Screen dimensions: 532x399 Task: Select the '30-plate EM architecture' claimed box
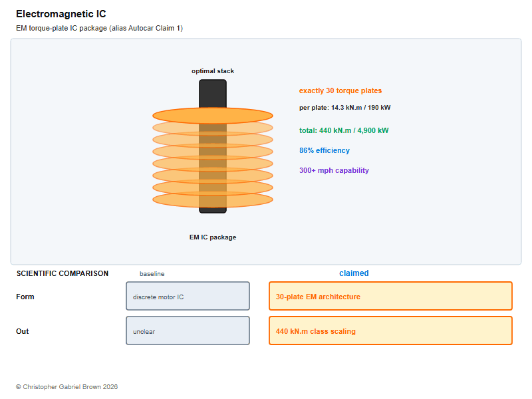[390, 296]
